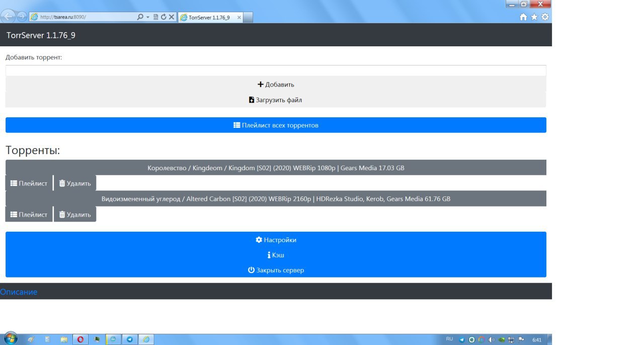Open the Calculator taskbar icon

click(47, 339)
